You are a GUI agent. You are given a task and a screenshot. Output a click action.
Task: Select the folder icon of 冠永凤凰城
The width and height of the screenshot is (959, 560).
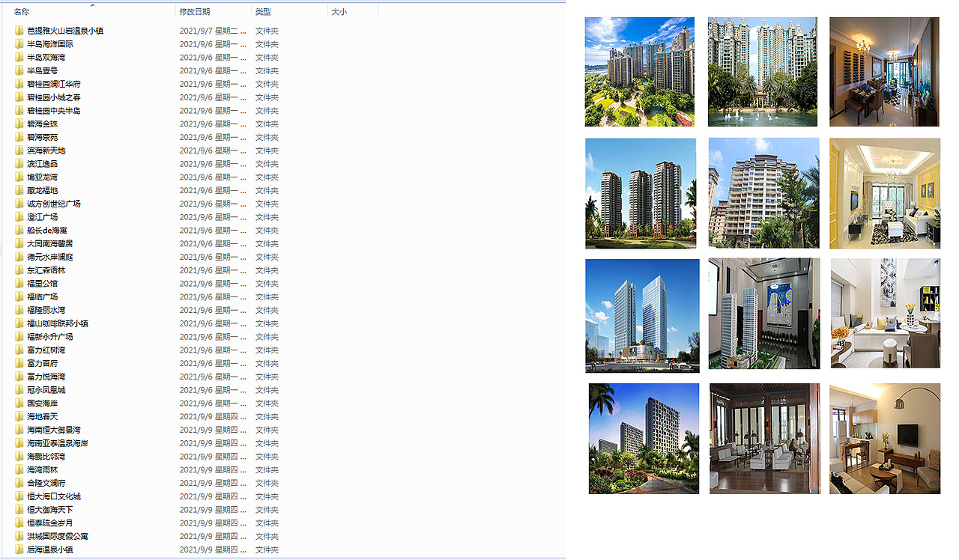19,390
